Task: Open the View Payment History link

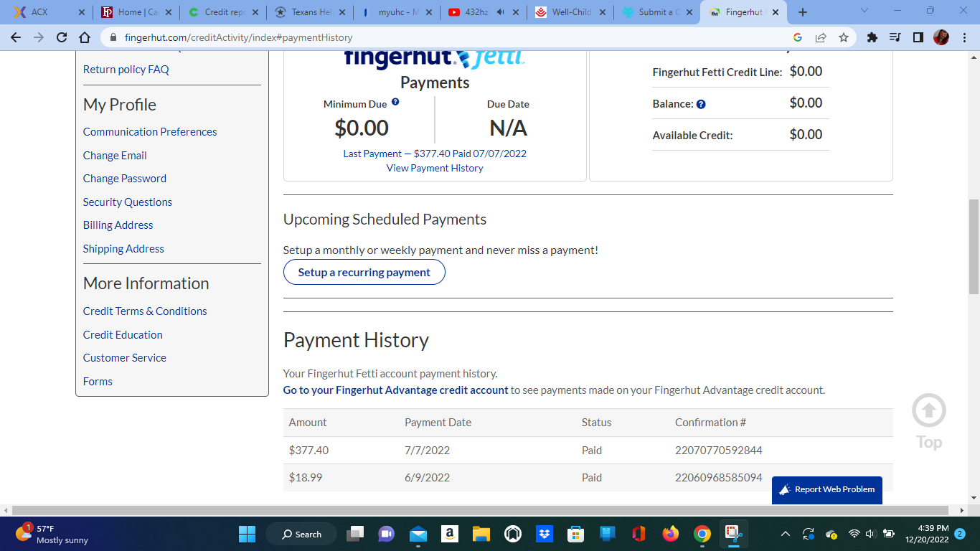Action: point(435,168)
